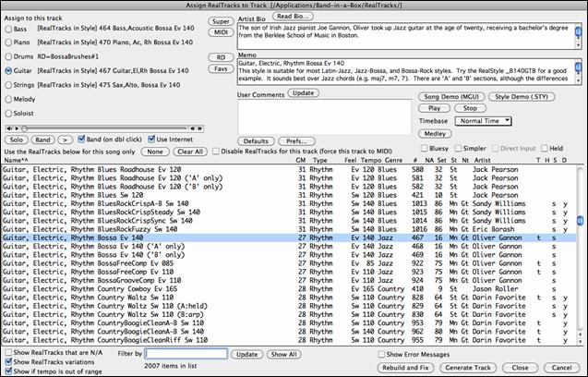This screenshot has width=588, height=377.
Task: Click the Defaults button
Action: (256, 141)
